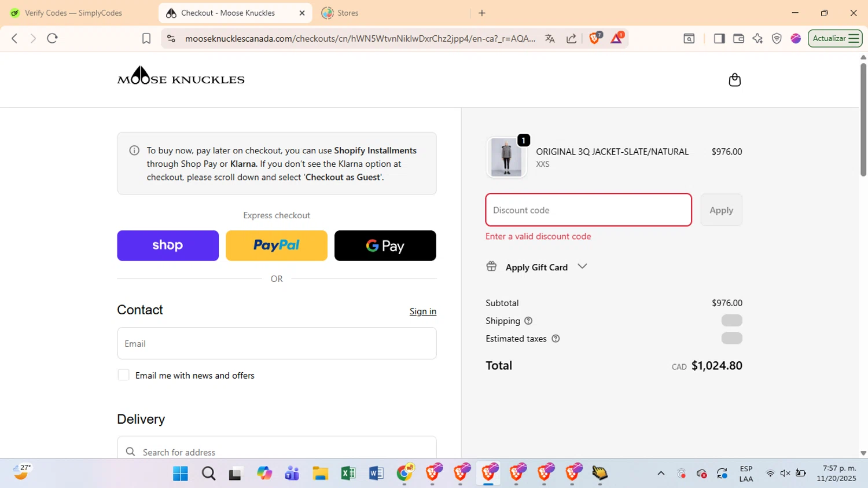Pay with PayPal express button

[277, 245]
